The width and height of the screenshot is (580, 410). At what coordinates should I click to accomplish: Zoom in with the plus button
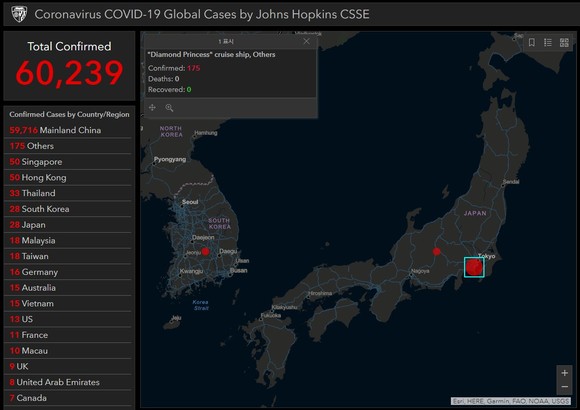[564, 373]
